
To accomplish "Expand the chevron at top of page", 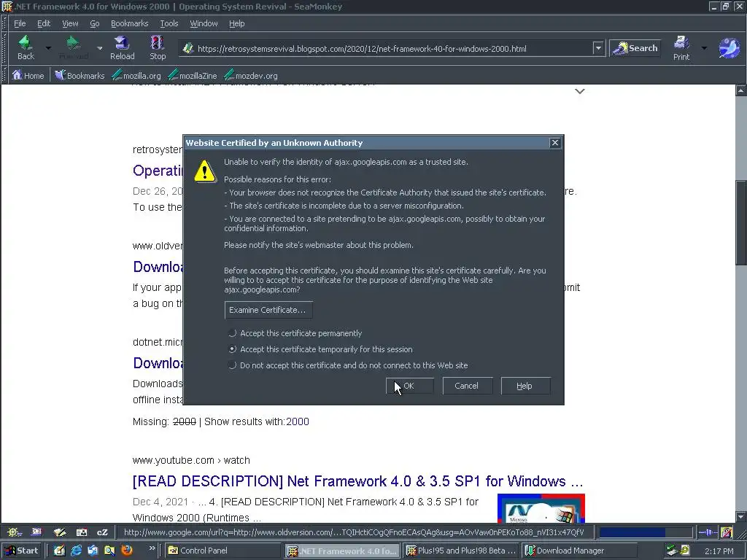I will pos(579,91).
